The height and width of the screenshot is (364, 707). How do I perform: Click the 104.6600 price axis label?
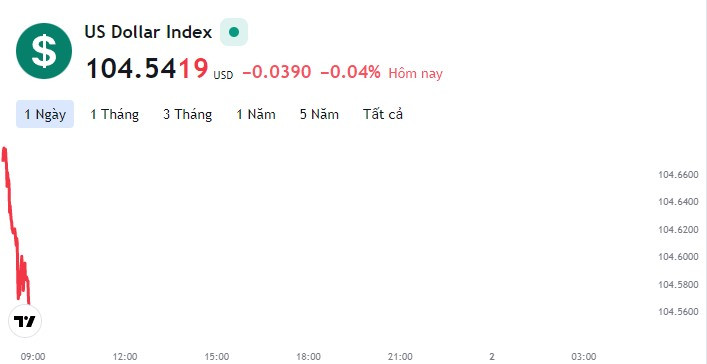(679, 175)
